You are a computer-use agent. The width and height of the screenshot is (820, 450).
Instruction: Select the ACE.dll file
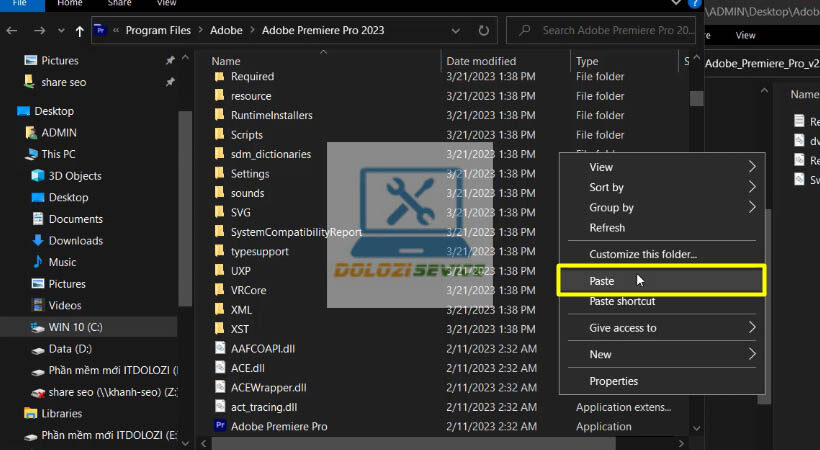pos(247,368)
